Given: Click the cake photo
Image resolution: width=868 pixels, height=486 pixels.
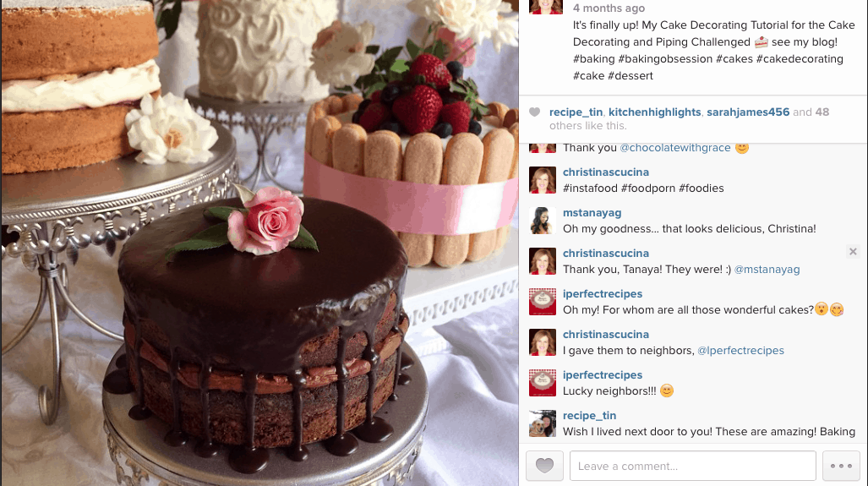Looking at the screenshot, I should [259, 243].
